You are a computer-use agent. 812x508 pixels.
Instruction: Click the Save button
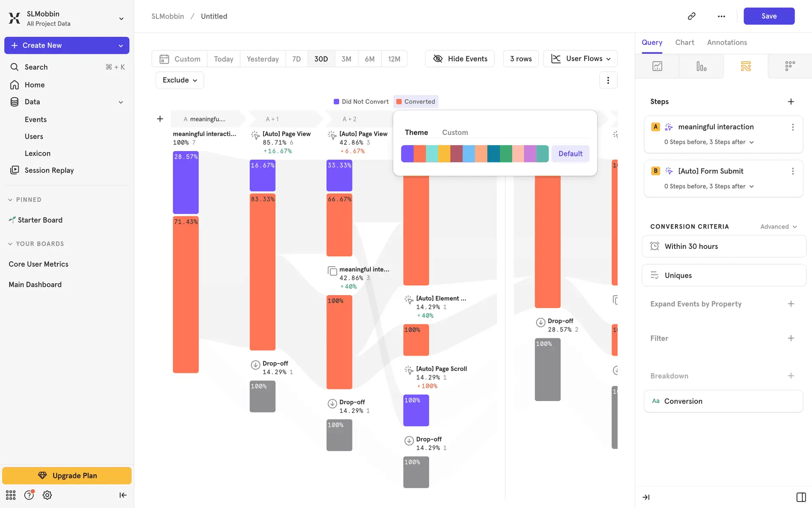768,16
